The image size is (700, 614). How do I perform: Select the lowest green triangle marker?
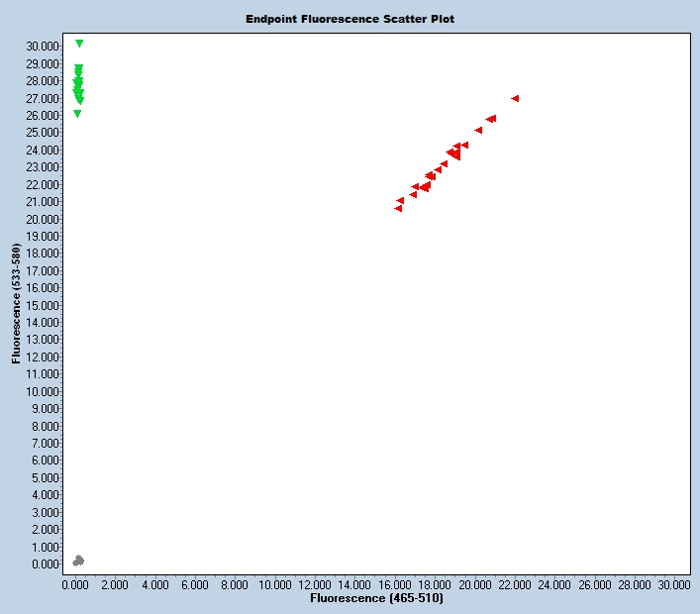(x=77, y=114)
